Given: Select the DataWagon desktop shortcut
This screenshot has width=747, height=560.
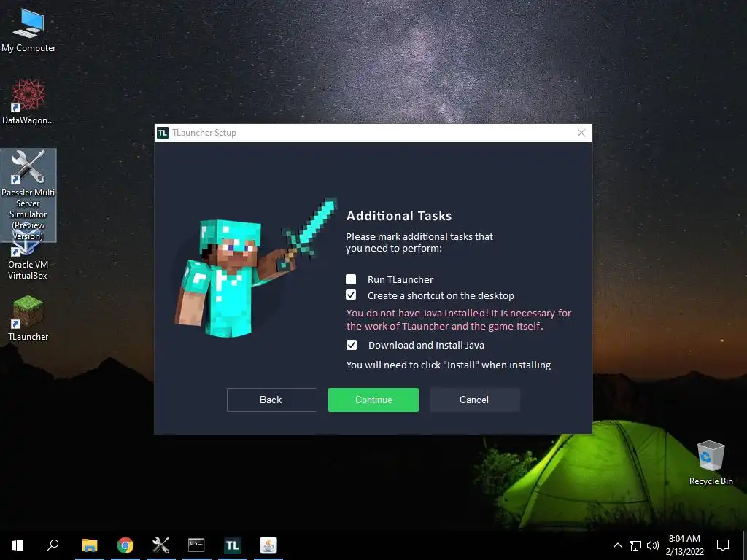Looking at the screenshot, I should click(28, 102).
